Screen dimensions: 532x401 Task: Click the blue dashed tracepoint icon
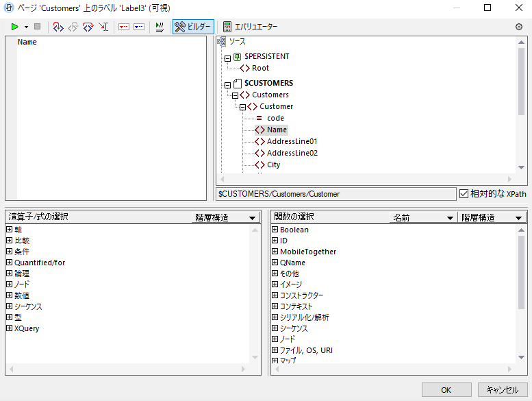pyautogui.click(x=139, y=27)
